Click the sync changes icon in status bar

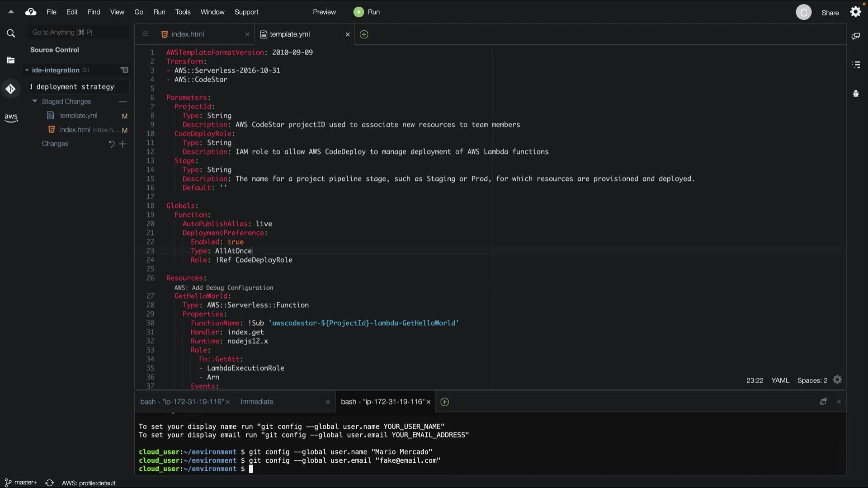coord(50,483)
